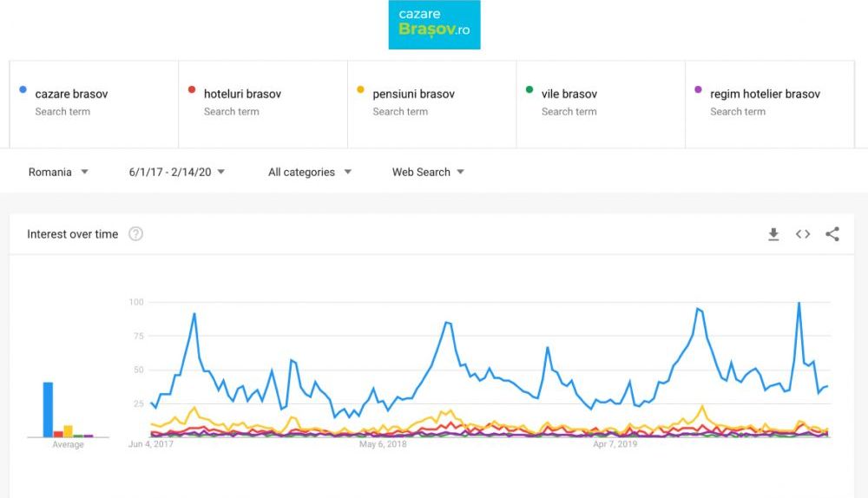The height and width of the screenshot is (498, 868).
Task: Click the vile brasov search term
Action: 569,94
